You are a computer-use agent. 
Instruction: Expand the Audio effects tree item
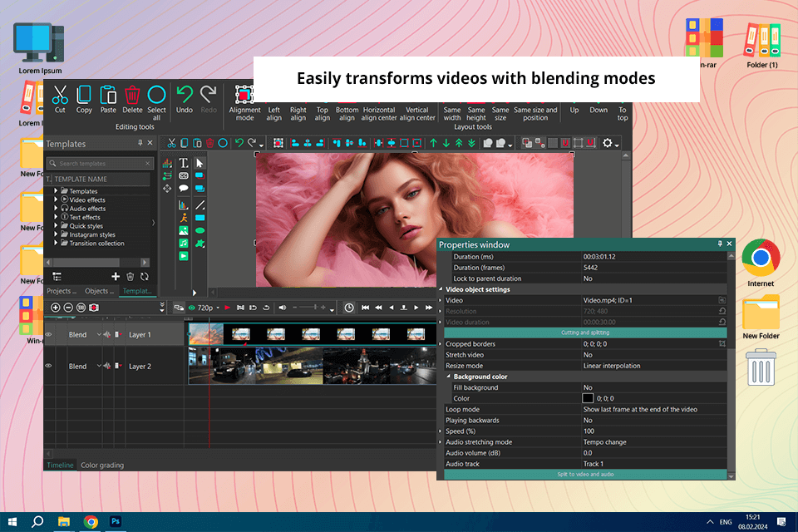(x=56, y=208)
